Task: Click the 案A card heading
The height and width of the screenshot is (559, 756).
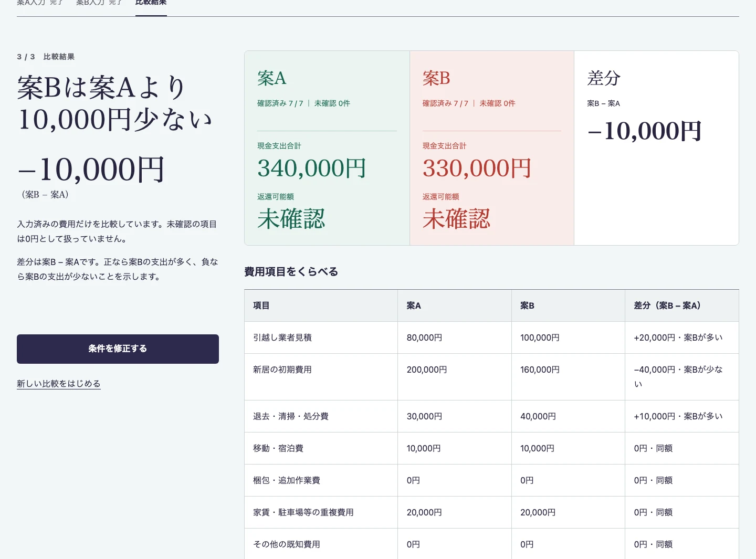Action: [272, 78]
